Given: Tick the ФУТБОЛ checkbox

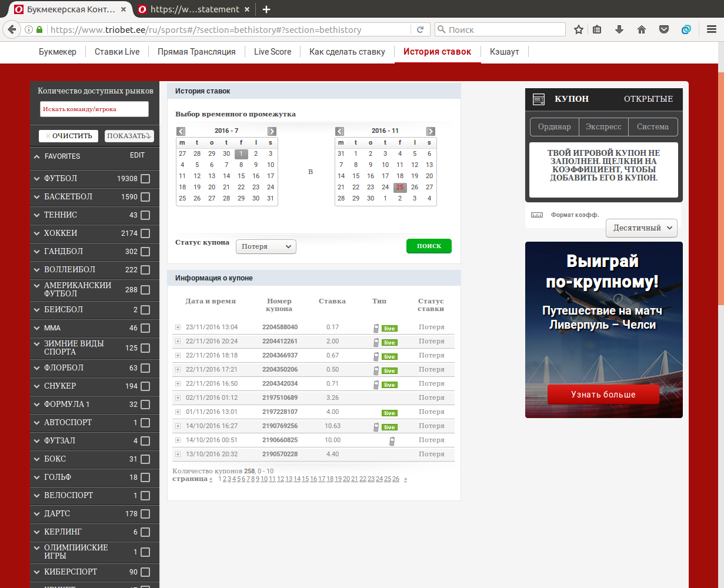Looking at the screenshot, I should [x=145, y=179].
